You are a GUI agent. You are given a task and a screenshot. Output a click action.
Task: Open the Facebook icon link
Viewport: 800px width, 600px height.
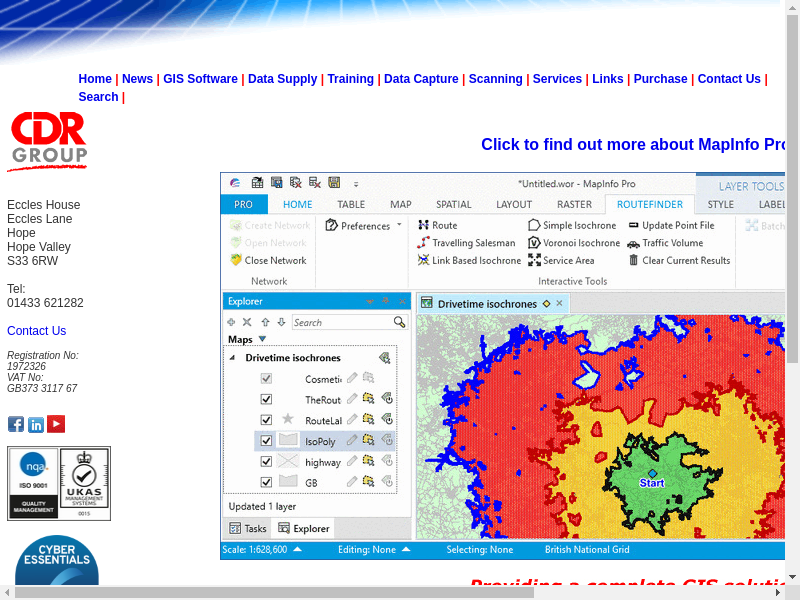point(16,424)
